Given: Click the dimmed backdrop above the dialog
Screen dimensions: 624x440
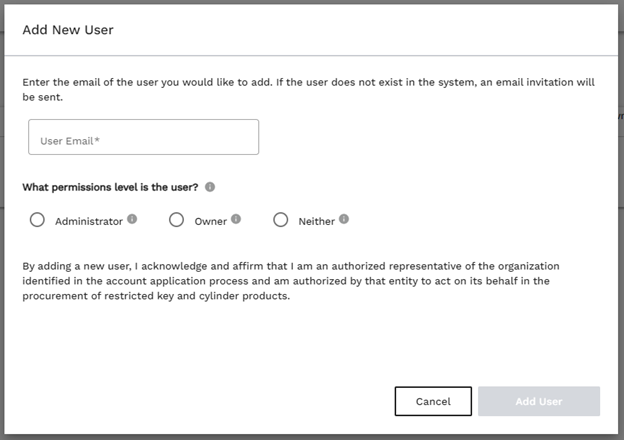Looking at the screenshot, I should point(300,2).
